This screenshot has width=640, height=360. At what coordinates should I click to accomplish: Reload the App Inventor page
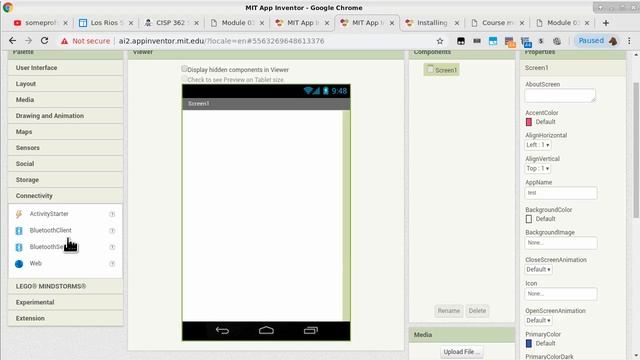[x=44, y=40]
